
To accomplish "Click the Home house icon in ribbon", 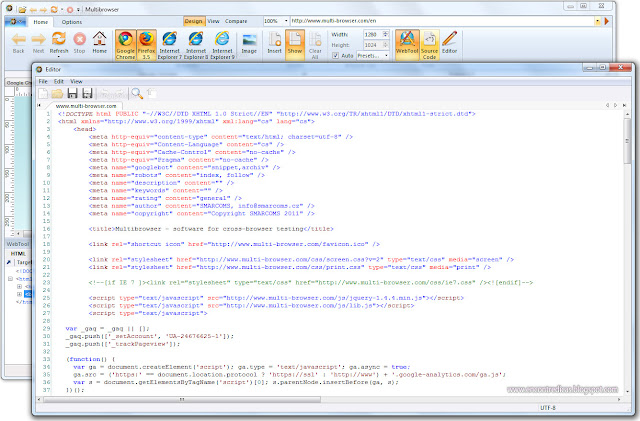I will [x=100, y=39].
